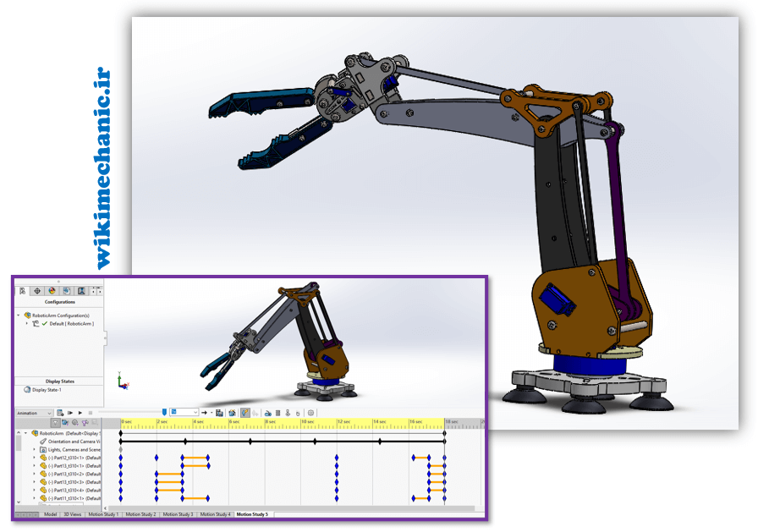Click the playback progress slider handle

click(164, 412)
